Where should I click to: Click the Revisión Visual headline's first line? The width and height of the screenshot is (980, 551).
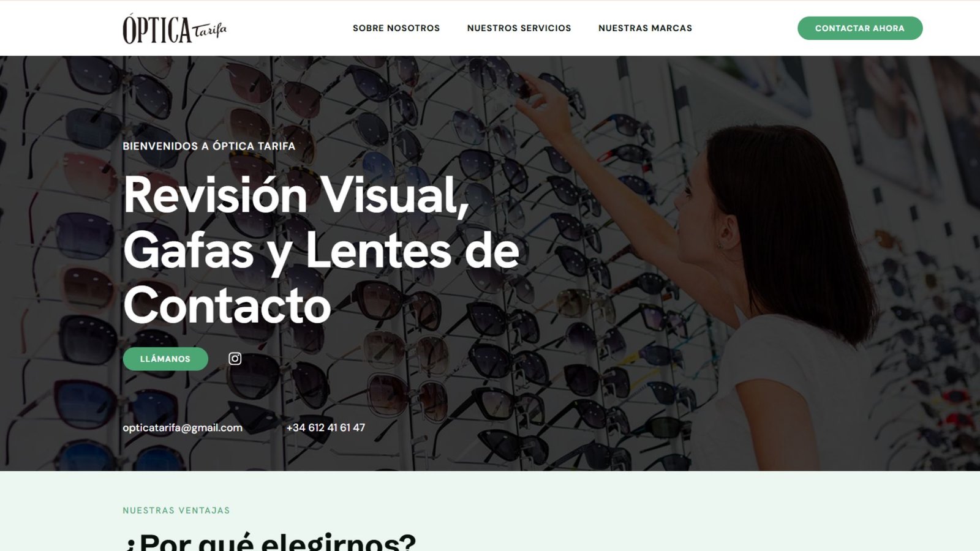pos(296,195)
